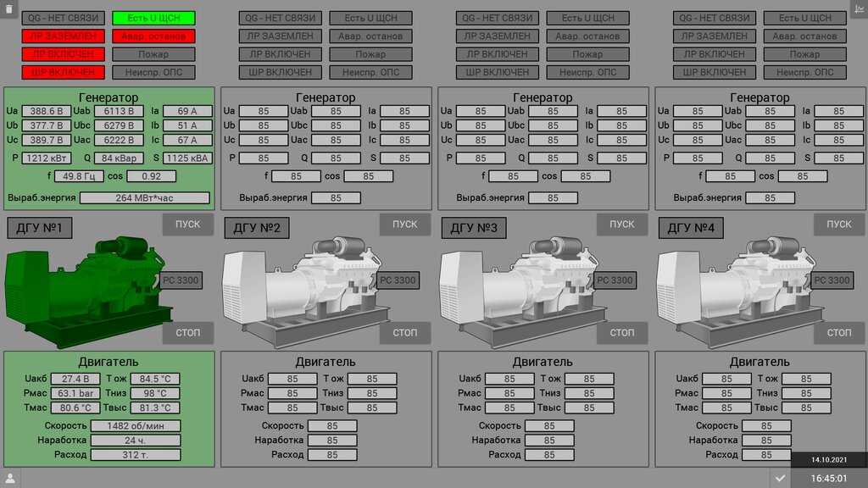Select the Твыс value 81.3 °C
Viewport: 868px width, 488px height.
coord(155,408)
